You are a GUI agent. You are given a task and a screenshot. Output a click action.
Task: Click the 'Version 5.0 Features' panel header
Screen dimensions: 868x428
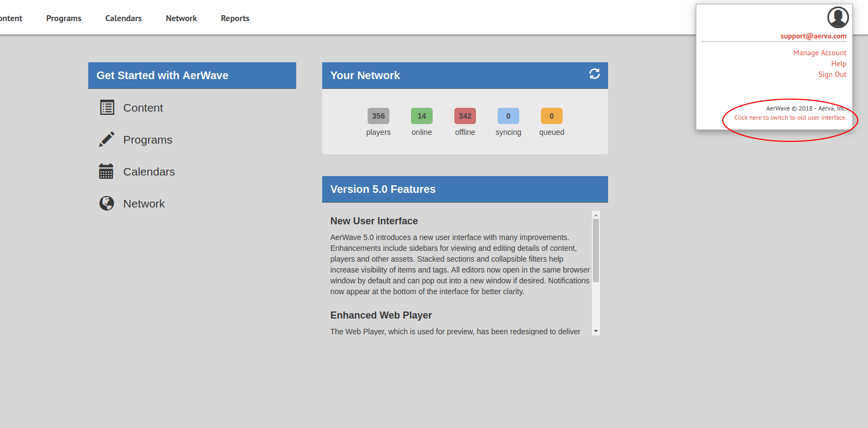(465, 189)
